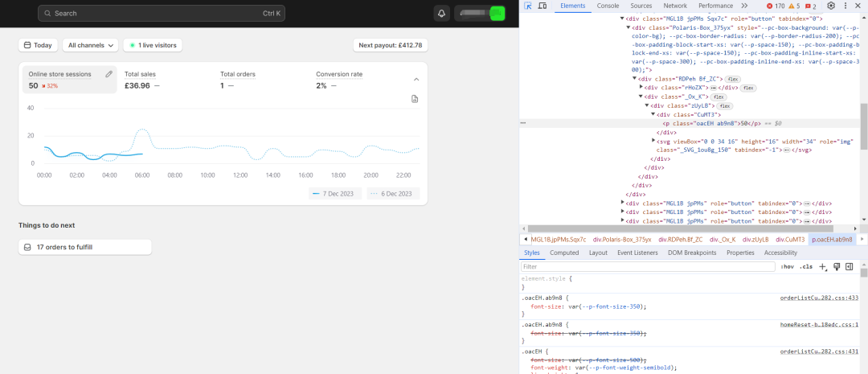Image resolution: width=868 pixels, height=374 pixels.
Task: Collapse the Polaris-Box_375yx div node
Action: pyautogui.click(x=628, y=27)
